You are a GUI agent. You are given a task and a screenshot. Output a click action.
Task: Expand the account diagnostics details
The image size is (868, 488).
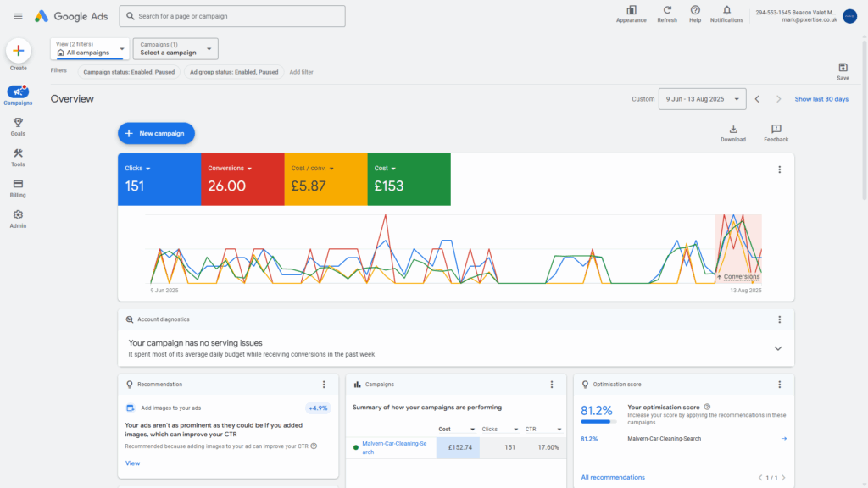pos(778,348)
